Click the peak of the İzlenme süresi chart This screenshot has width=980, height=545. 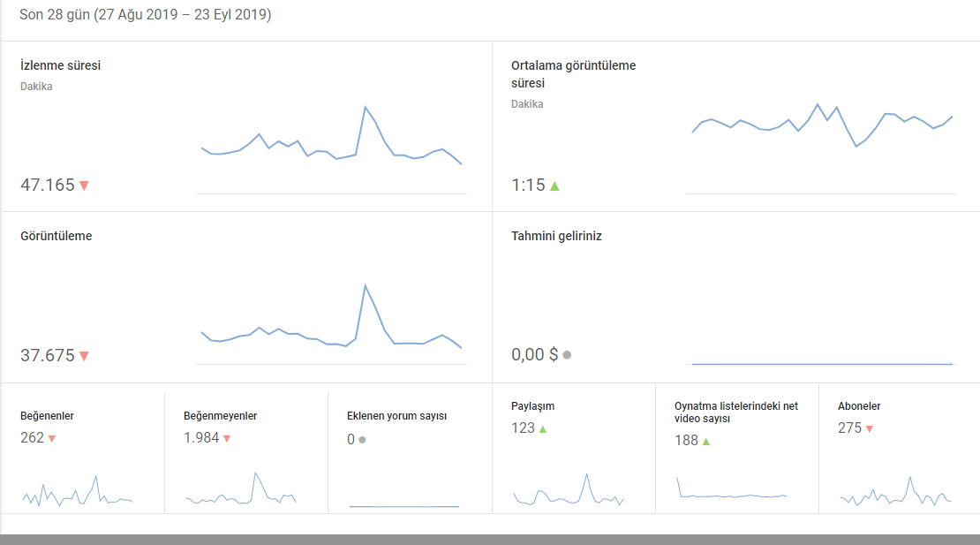point(365,108)
